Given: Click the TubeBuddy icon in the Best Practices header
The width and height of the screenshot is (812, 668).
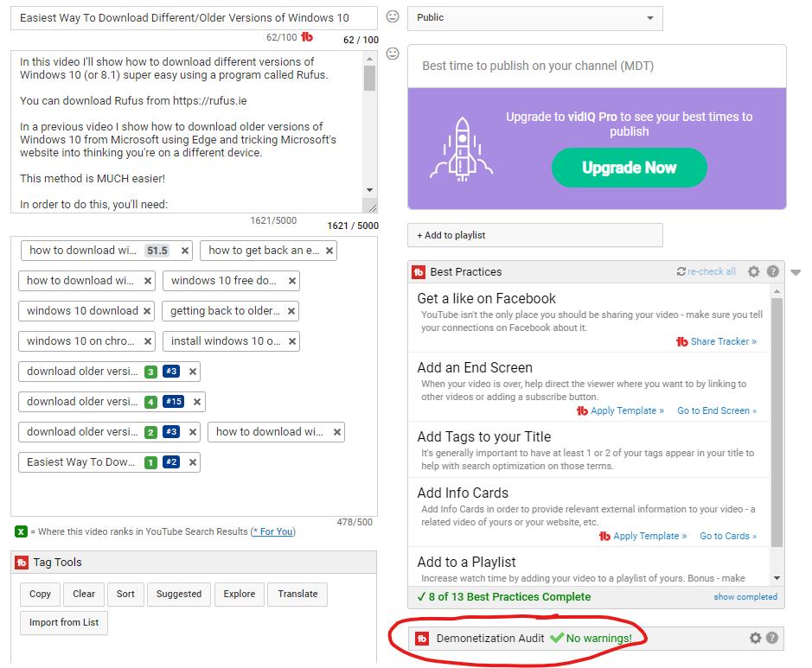Looking at the screenshot, I should tap(419, 271).
